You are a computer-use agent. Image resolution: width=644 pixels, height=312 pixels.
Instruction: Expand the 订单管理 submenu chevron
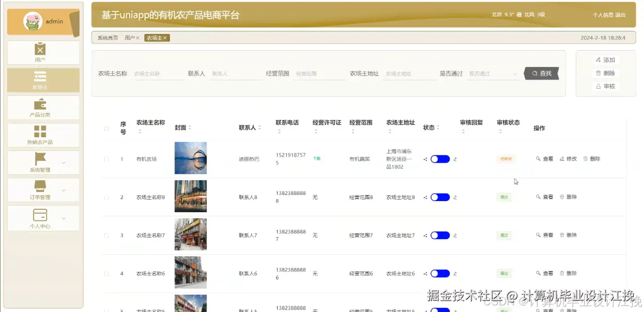tap(64, 190)
